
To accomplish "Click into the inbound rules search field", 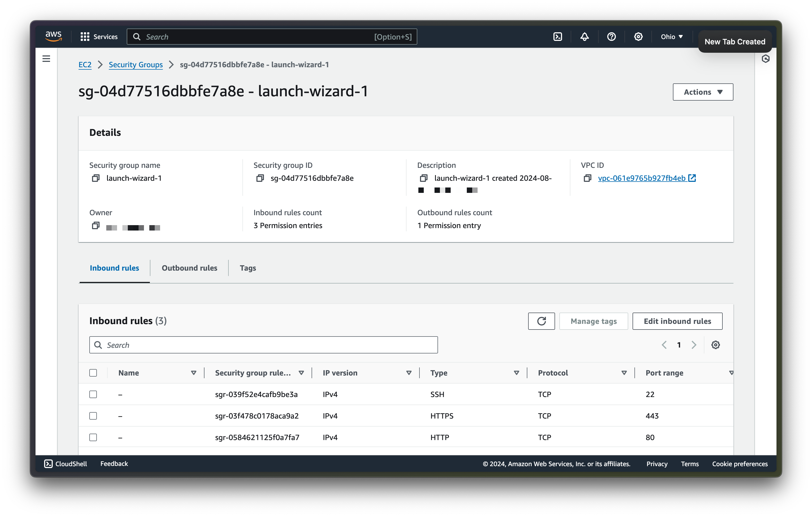I will pos(264,344).
